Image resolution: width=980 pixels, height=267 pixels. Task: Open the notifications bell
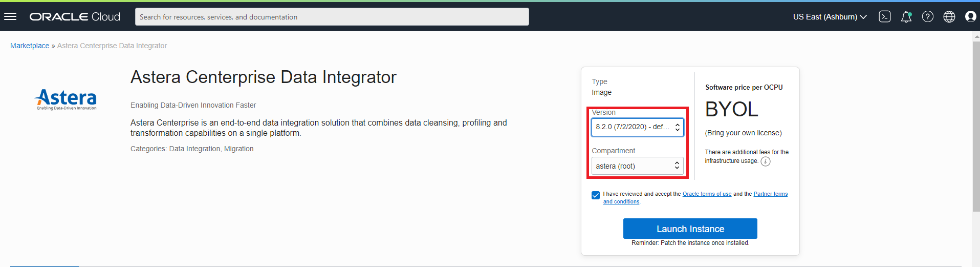[x=906, y=16]
